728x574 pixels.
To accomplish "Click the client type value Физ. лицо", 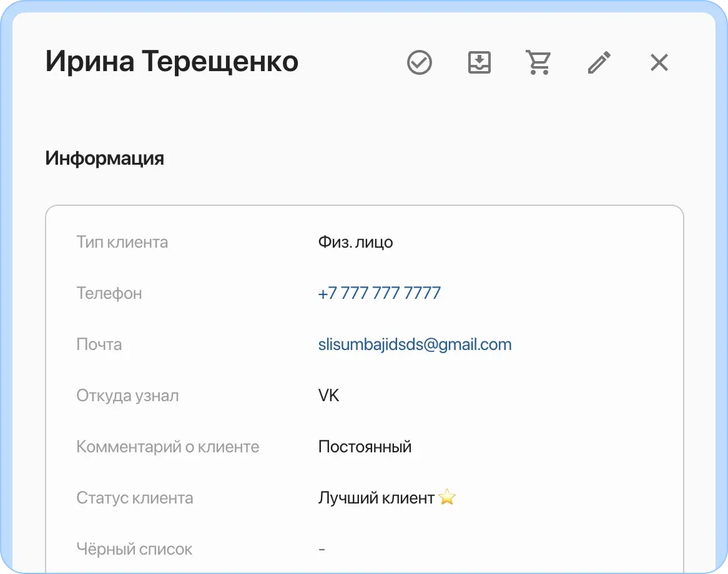I will 355,242.
